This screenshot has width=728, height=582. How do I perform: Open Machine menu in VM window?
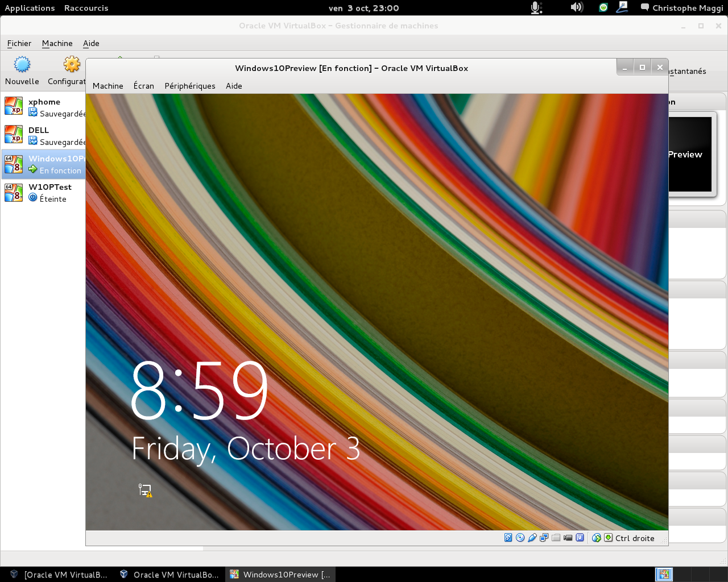pyautogui.click(x=108, y=86)
